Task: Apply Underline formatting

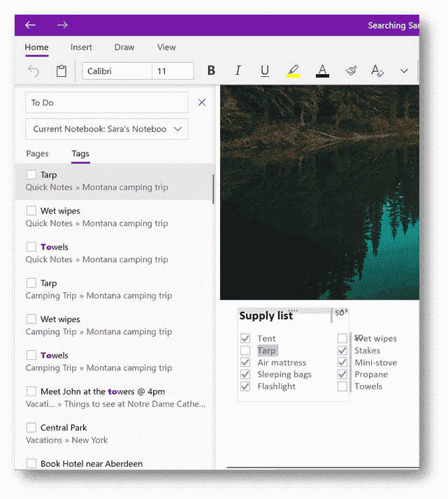Action: (x=265, y=71)
